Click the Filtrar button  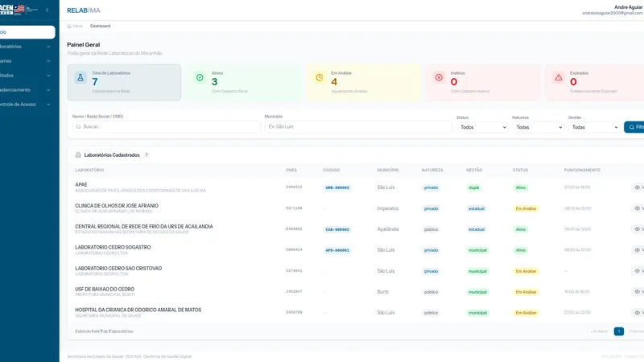[634, 127]
